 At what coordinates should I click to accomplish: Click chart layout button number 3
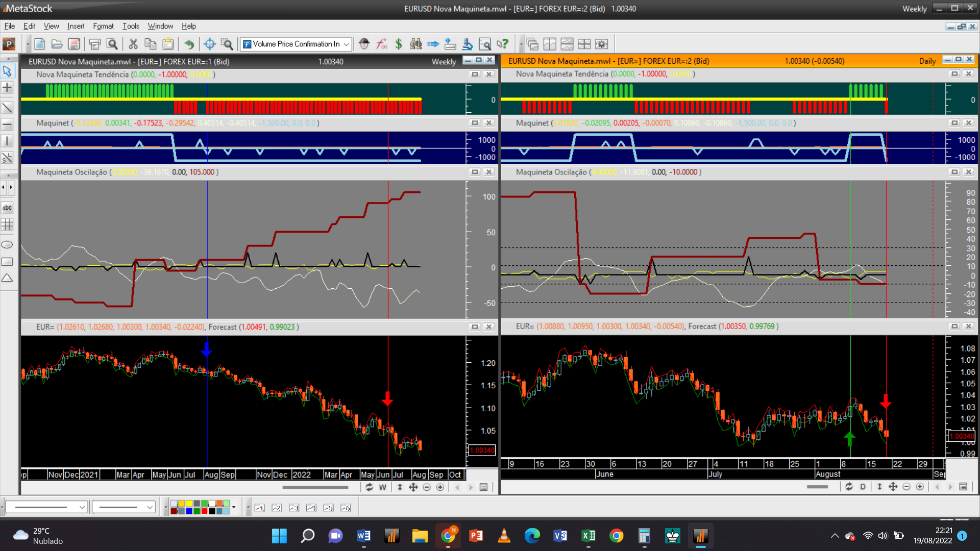point(294,508)
